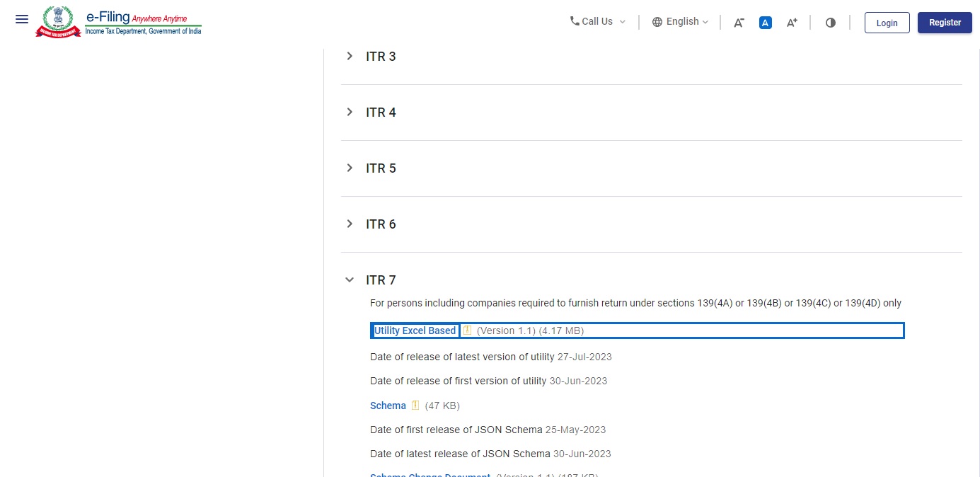Screen dimensions: 980x477
Task: Click the zip icon beside Utility Excel Based
Action: tap(468, 330)
